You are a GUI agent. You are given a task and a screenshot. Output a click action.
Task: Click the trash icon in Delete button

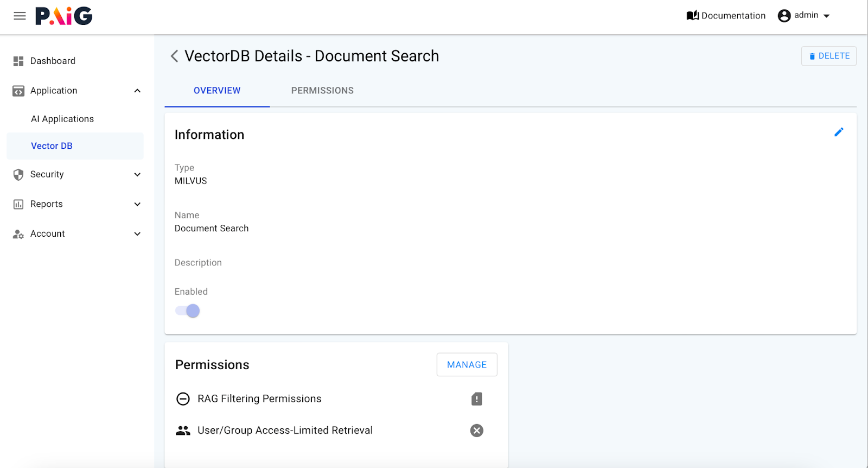[812, 56]
